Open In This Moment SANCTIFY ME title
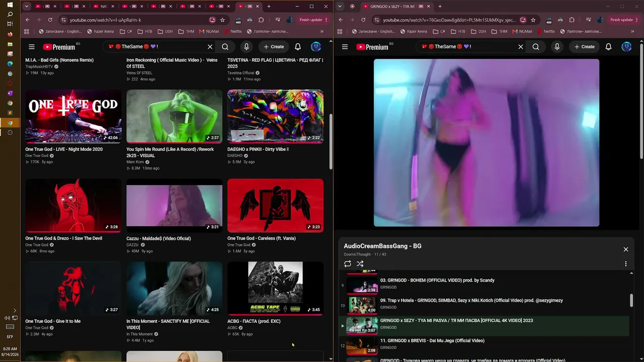644x362 pixels. (x=168, y=324)
